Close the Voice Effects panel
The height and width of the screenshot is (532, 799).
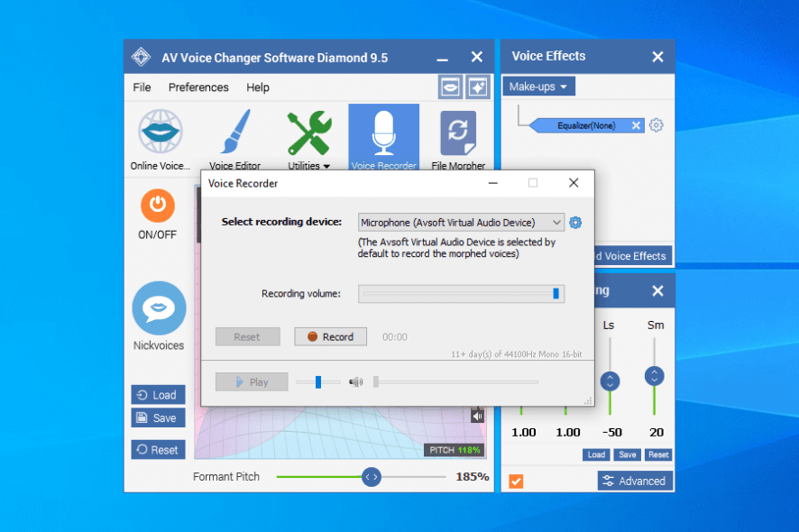point(657,57)
